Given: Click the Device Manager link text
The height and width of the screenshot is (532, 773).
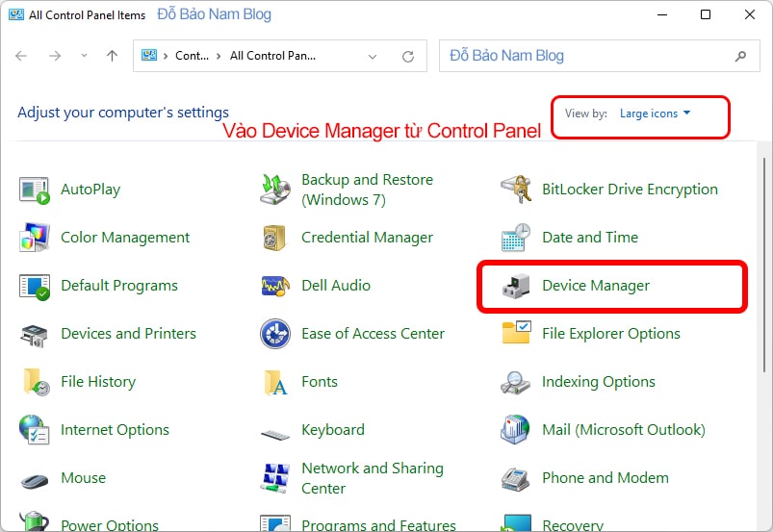Looking at the screenshot, I should 596,286.
